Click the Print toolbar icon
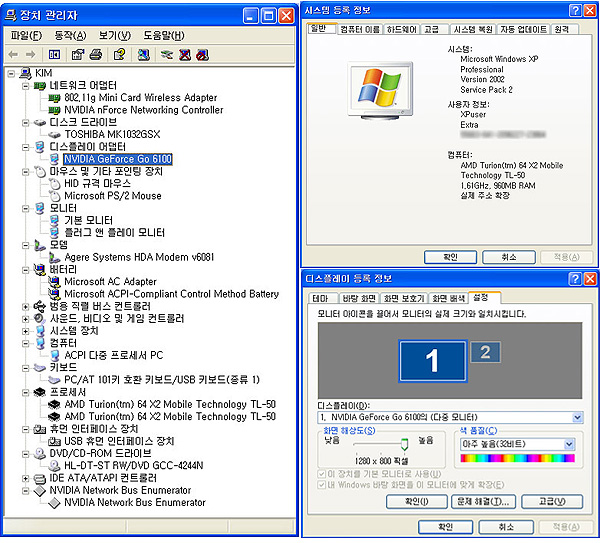This screenshot has width=600, height=543. pyautogui.click(x=96, y=55)
